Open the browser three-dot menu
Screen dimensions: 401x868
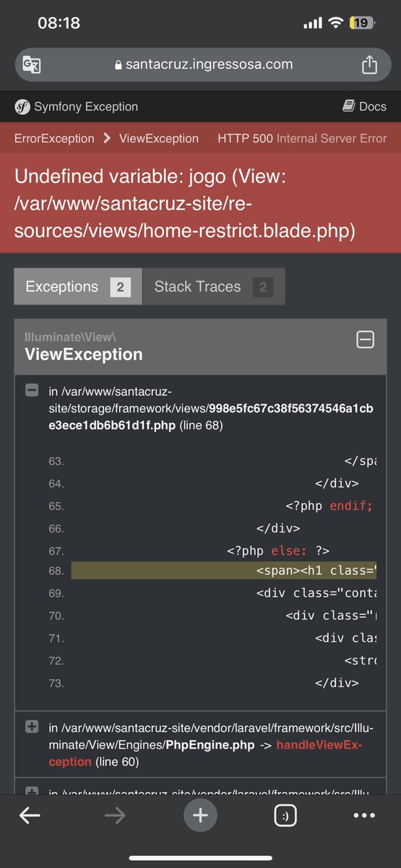(365, 815)
